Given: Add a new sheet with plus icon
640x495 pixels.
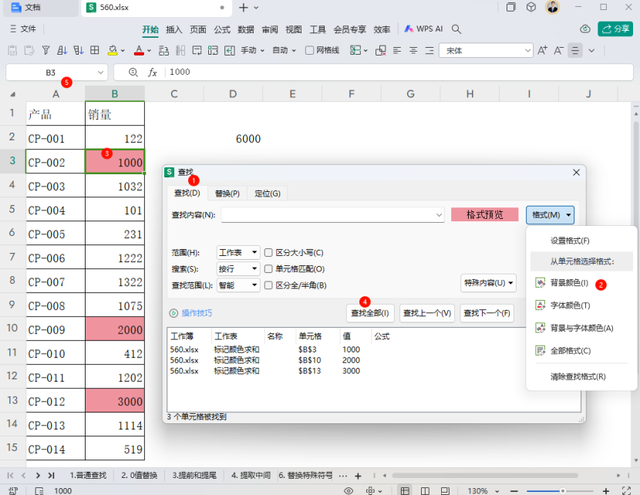Looking at the screenshot, I should pyautogui.click(x=358, y=476).
